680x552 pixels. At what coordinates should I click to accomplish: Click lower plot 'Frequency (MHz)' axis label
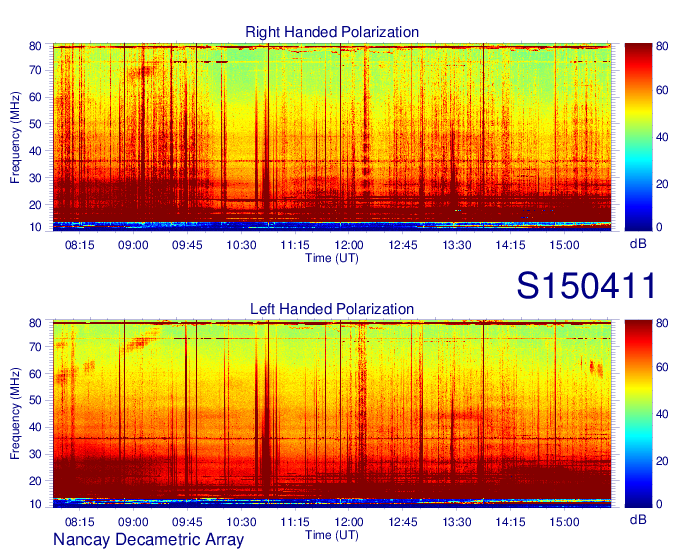pyautogui.click(x=15, y=413)
